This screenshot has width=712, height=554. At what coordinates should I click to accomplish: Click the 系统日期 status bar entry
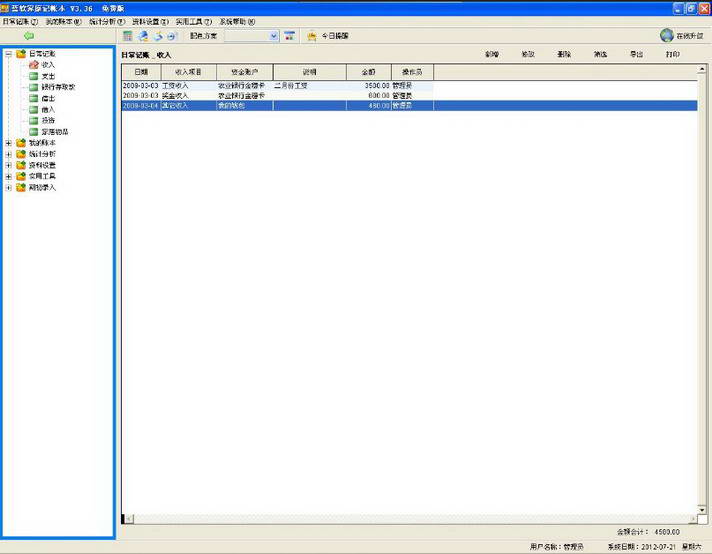pyautogui.click(x=654, y=547)
